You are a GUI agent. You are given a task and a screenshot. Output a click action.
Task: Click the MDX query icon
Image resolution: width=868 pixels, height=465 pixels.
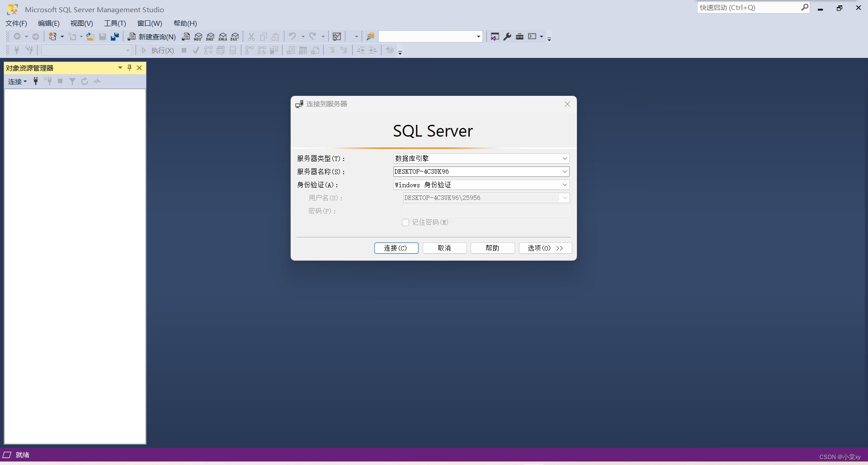pos(198,37)
